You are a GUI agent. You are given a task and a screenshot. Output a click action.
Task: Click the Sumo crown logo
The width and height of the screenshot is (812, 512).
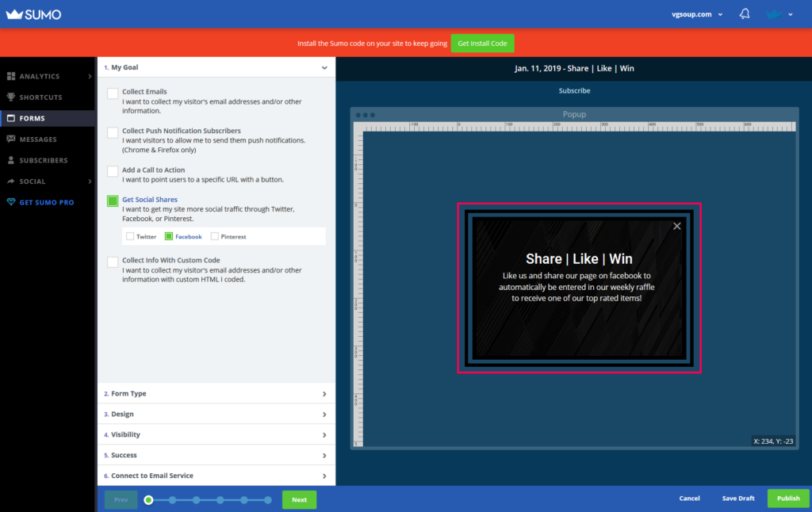(x=13, y=14)
